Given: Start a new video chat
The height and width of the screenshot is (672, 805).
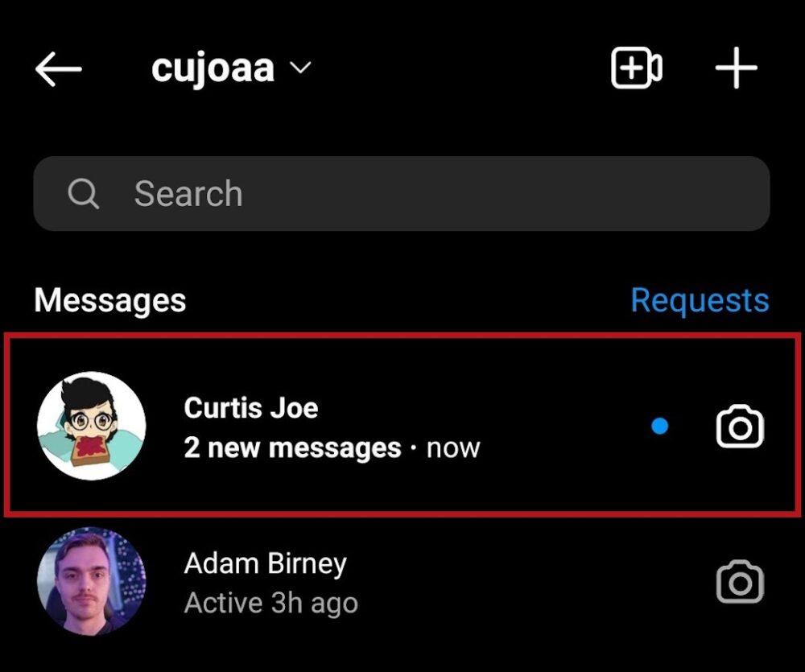Looking at the screenshot, I should [x=636, y=68].
